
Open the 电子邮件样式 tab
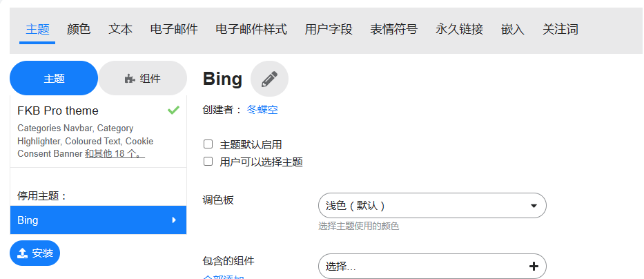pyautogui.click(x=251, y=29)
